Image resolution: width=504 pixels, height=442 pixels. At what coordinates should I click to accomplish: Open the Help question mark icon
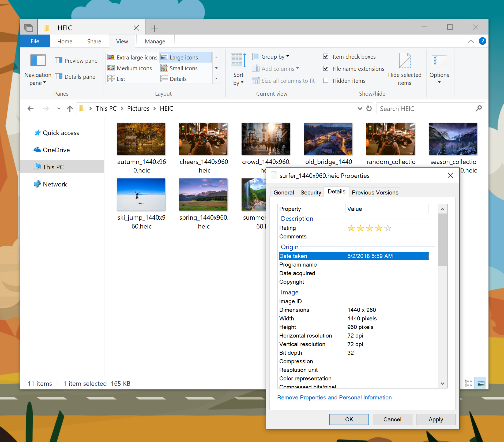[482, 41]
